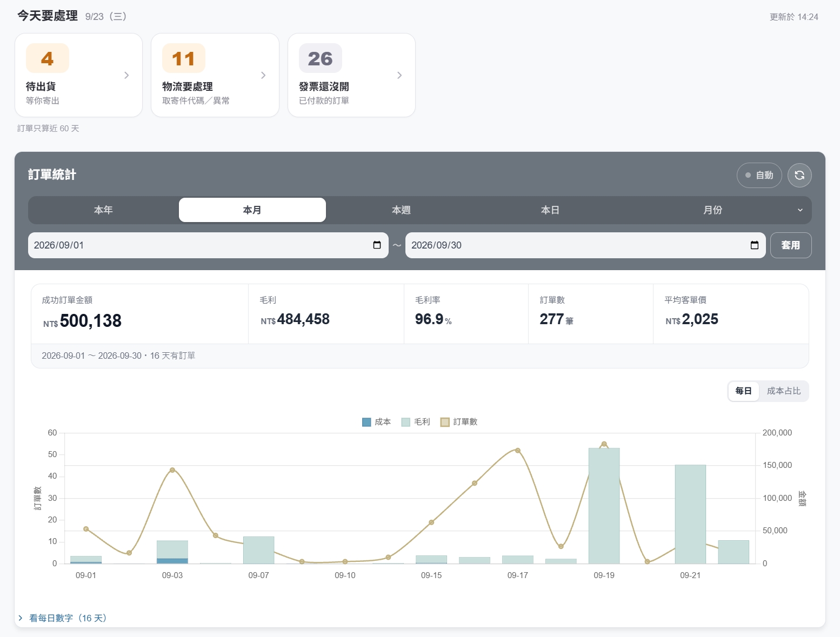The image size is (840, 637).
Task: Click the summary text 16 天有訂單
Action: pyautogui.click(x=172, y=356)
